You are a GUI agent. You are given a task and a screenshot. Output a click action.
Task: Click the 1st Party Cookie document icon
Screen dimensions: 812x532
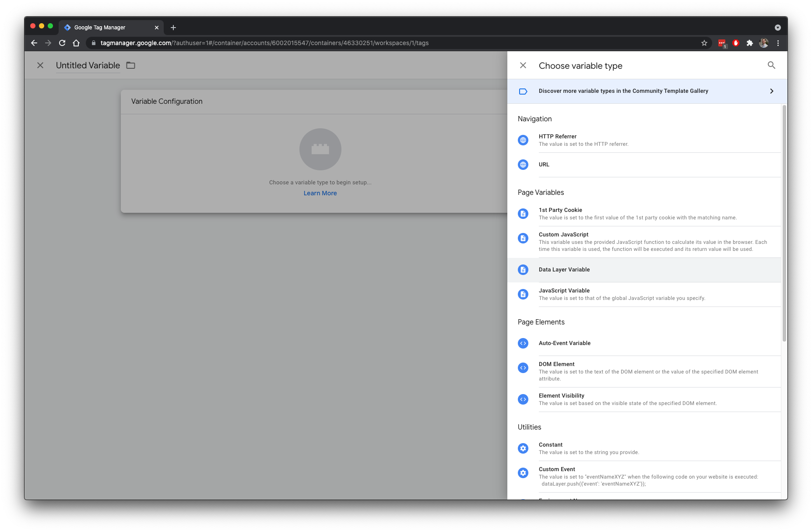click(523, 214)
